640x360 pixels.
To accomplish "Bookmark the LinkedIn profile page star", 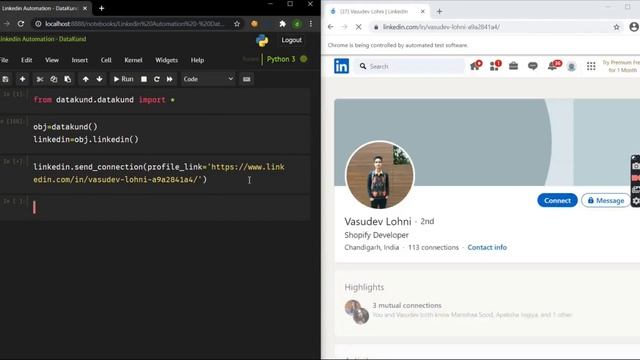I will tap(616, 27).
